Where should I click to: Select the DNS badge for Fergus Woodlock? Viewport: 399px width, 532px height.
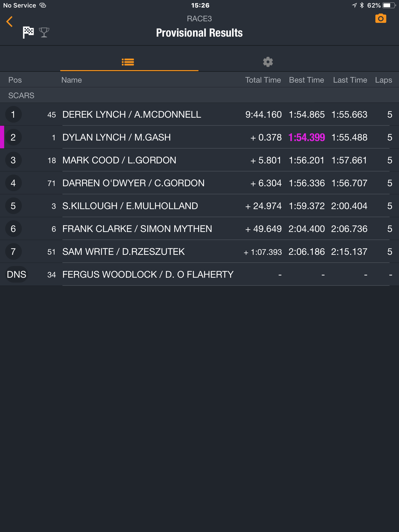pyautogui.click(x=17, y=274)
